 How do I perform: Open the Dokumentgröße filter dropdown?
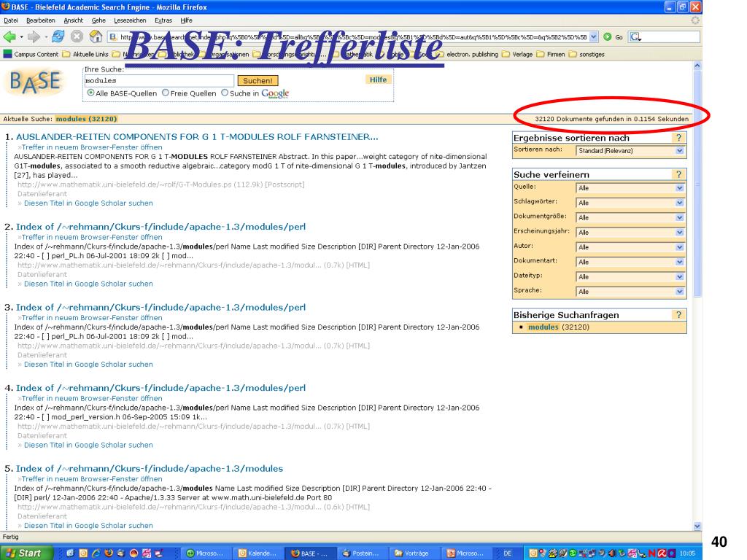pos(630,217)
